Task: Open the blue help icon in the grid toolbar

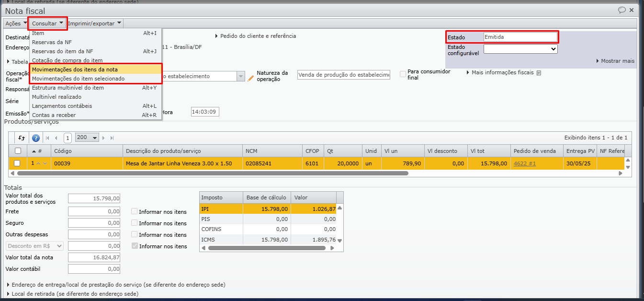Action: (x=35, y=138)
